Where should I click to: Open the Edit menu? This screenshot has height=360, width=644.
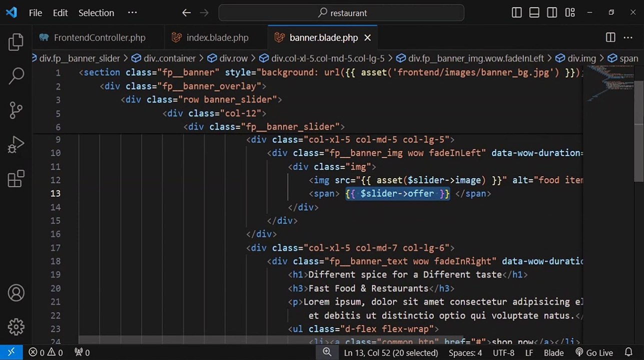[x=60, y=13]
